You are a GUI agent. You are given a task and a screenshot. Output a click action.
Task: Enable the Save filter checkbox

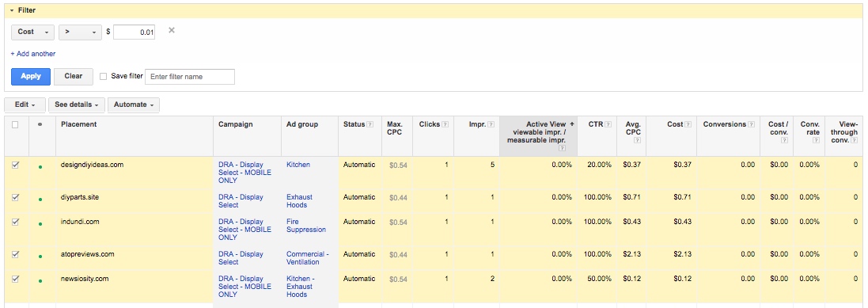tap(103, 77)
